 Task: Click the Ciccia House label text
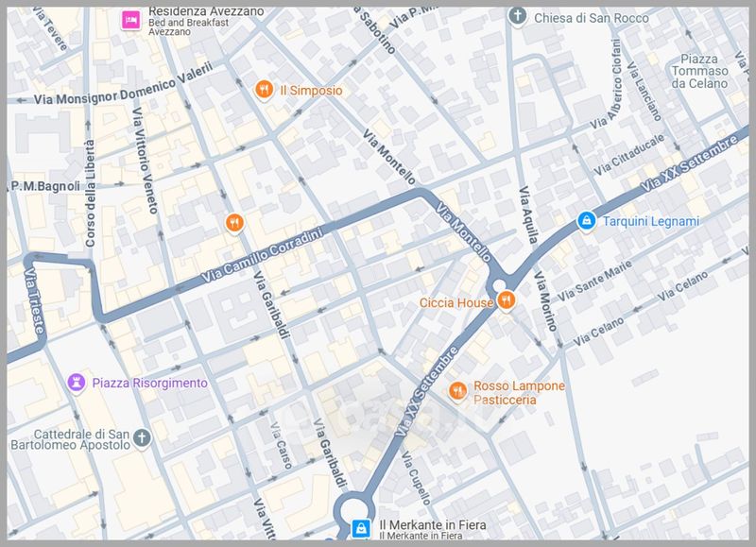[x=456, y=302]
